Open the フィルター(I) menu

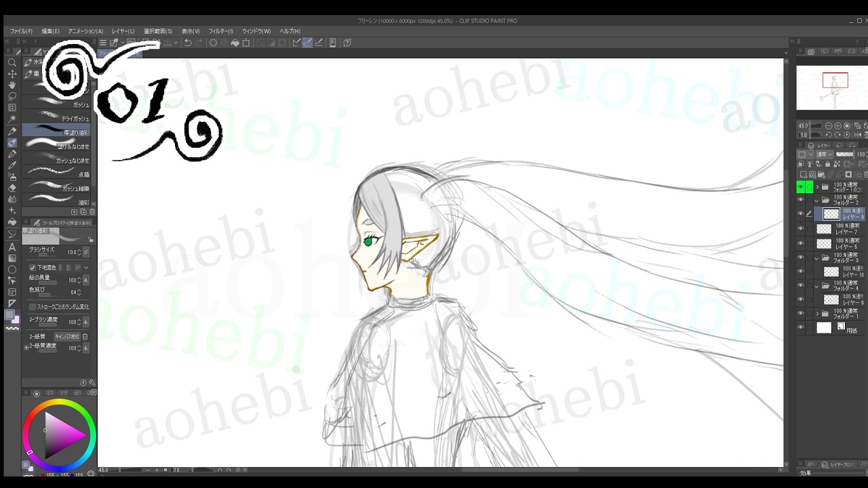point(221,31)
